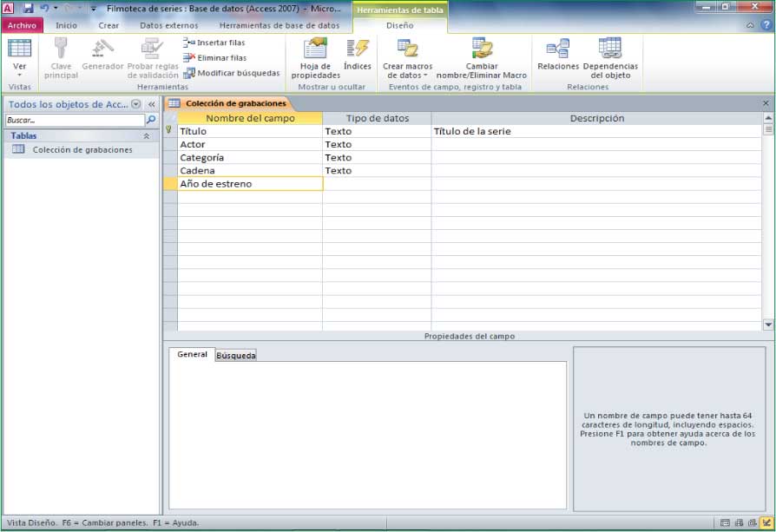Image resolution: width=776 pixels, height=532 pixels.
Task: Select Colección de grabaciones in navigation pane
Action: [x=82, y=149]
